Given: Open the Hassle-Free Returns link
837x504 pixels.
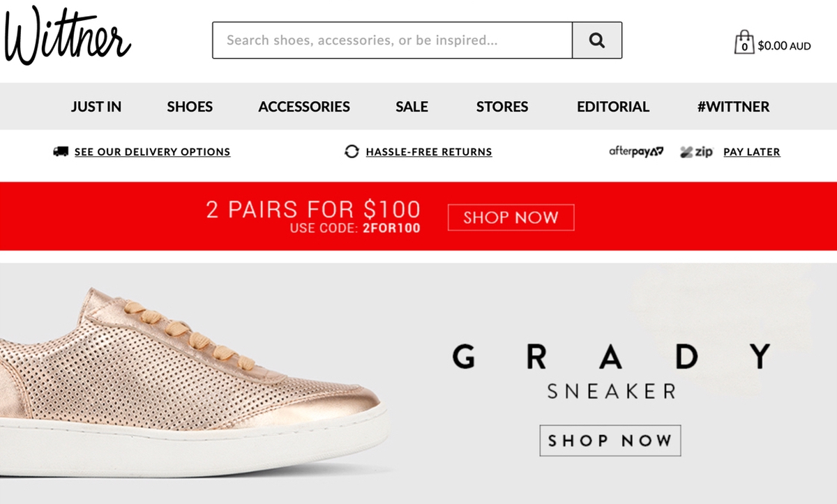Looking at the screenshot, I should coord(429,152).
